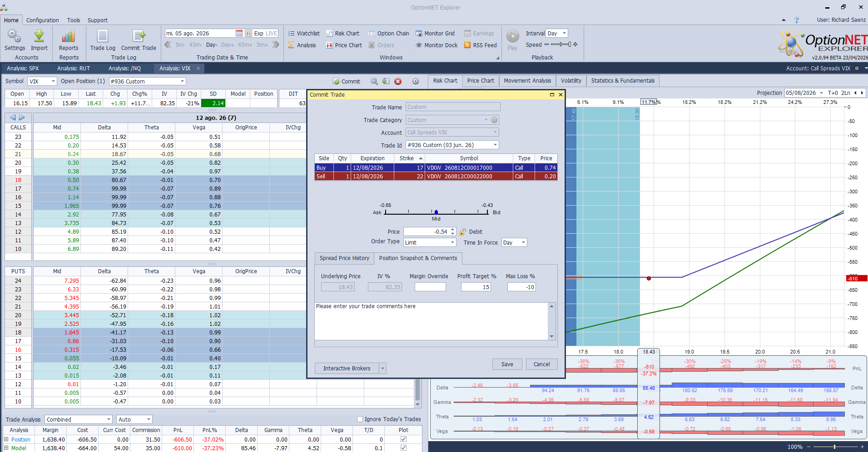Click the Ask-Bid price slider marker

[436, 212]
